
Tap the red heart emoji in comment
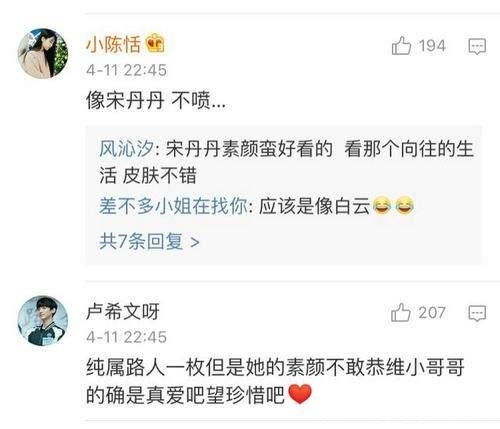click(300, 394)
